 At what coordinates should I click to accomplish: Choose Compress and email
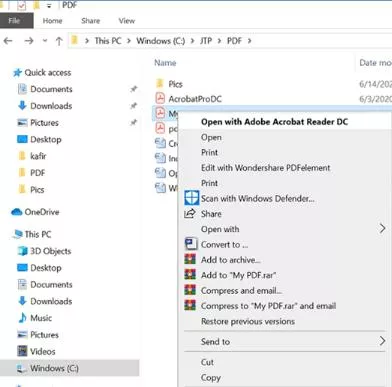241,290
